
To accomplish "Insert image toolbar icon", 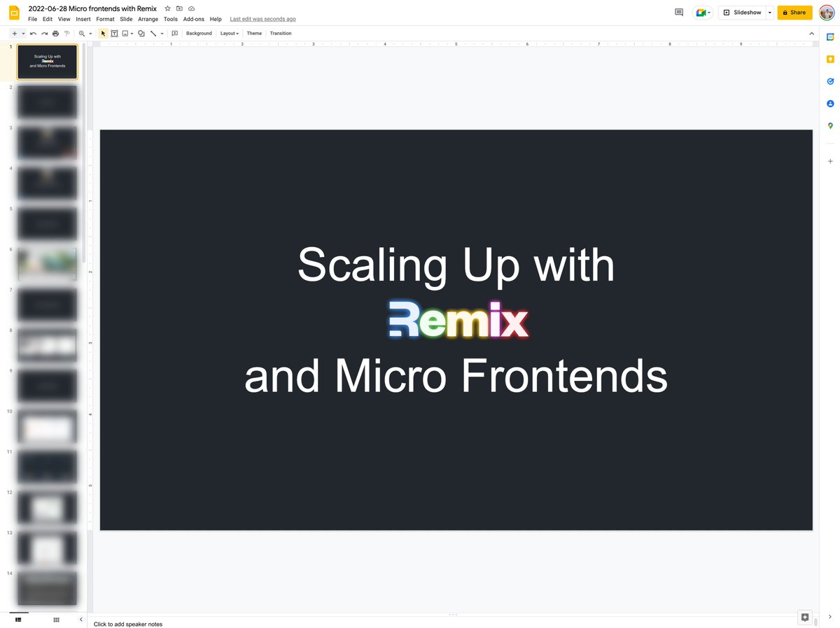I will [125, 34].
